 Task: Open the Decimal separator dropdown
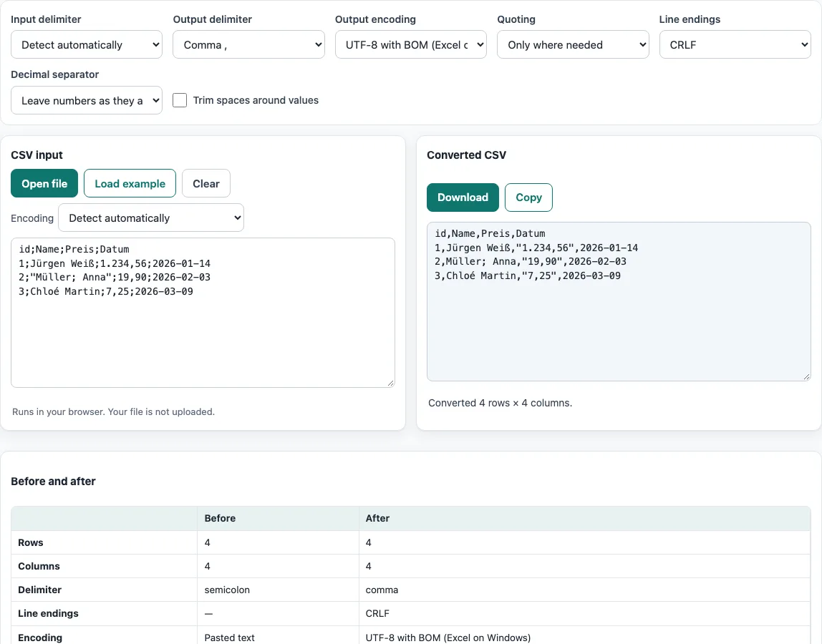coord(87,100)
